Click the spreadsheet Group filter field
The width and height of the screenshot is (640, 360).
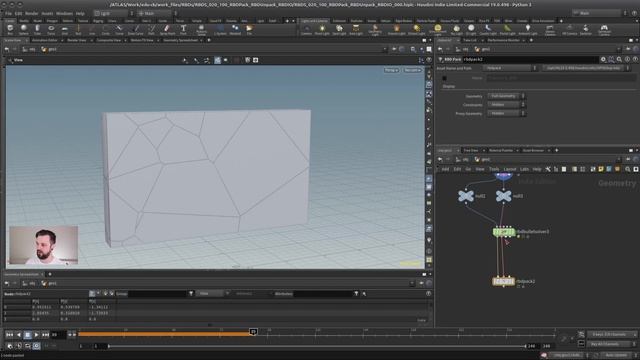point(157,293)
